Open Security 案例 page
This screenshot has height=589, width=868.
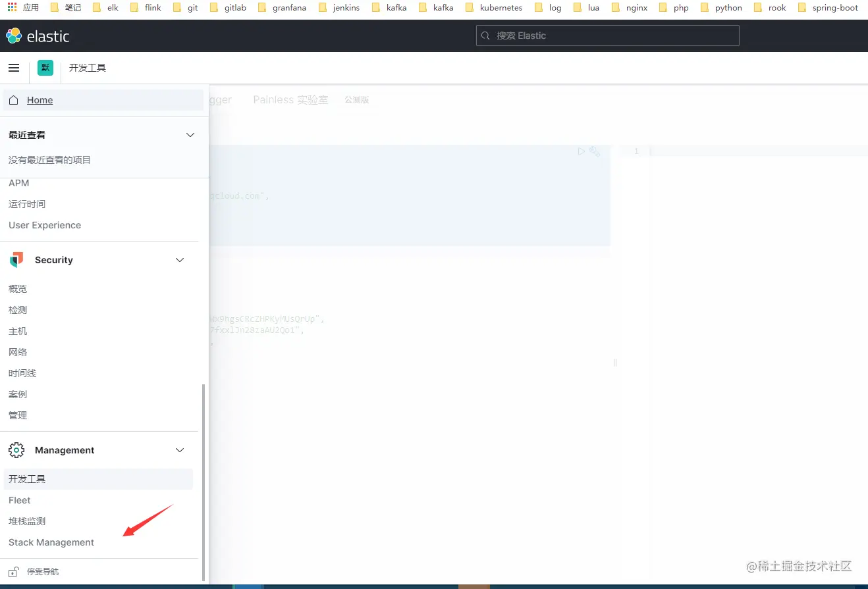(x=18, y=394)
